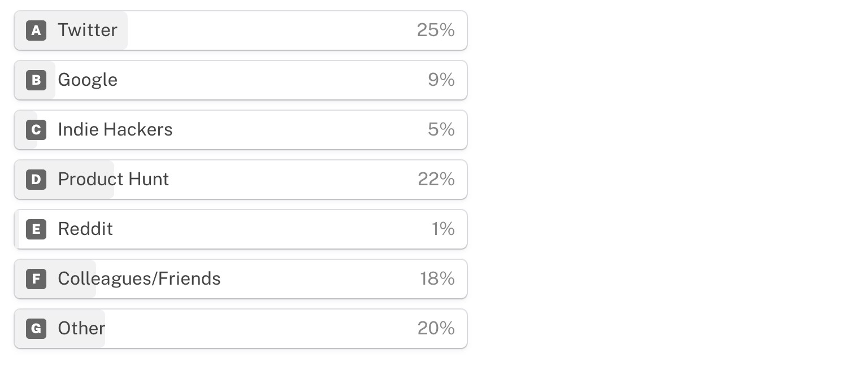Viewport: 868px width, 366px height.
Task: Click the 25% result for Twitter
Action: [436, 30]
